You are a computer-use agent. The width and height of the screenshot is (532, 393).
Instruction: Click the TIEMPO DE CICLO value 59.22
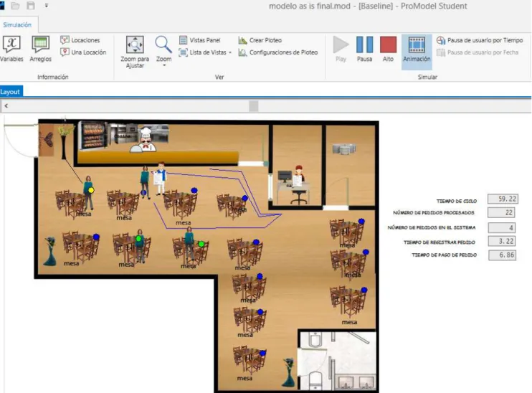coord(503,199)
